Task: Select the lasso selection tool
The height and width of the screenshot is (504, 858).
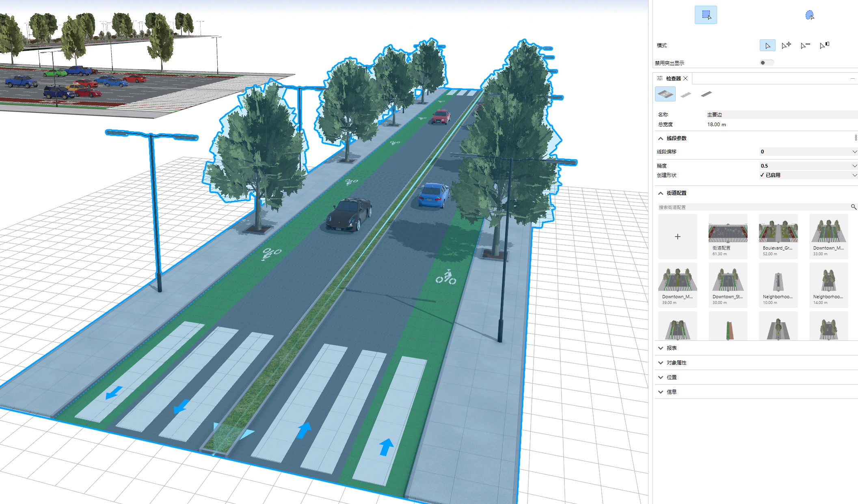Action: (809, 15)
